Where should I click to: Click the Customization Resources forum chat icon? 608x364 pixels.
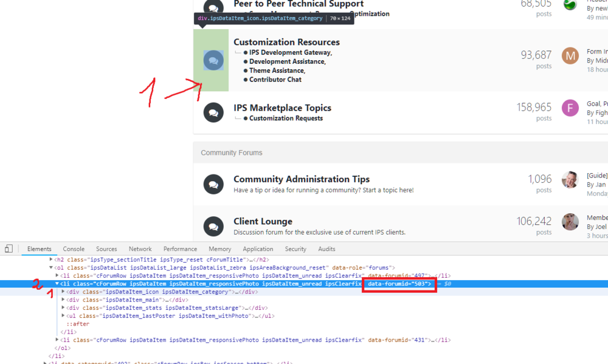pyautogui.click(x=213, y=60)
